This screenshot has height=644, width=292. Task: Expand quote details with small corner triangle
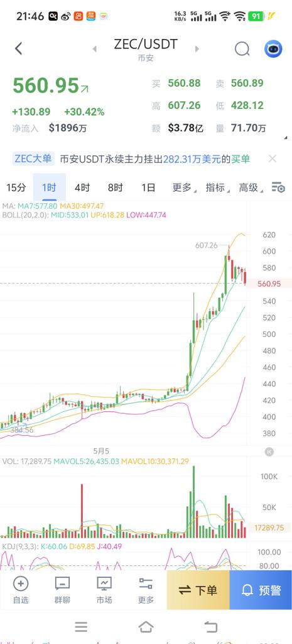point(286,138)
